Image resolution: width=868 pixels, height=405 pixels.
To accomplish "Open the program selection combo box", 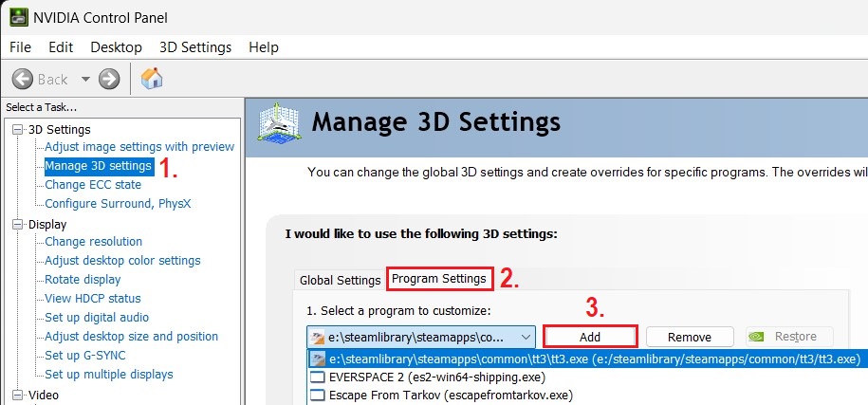I will [x=421, y=337].
